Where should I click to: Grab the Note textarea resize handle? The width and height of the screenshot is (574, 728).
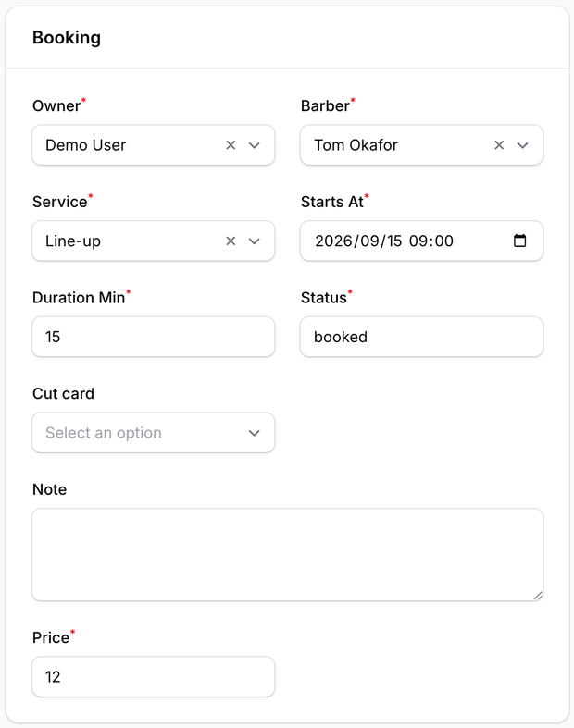click(x=538, y=595)
